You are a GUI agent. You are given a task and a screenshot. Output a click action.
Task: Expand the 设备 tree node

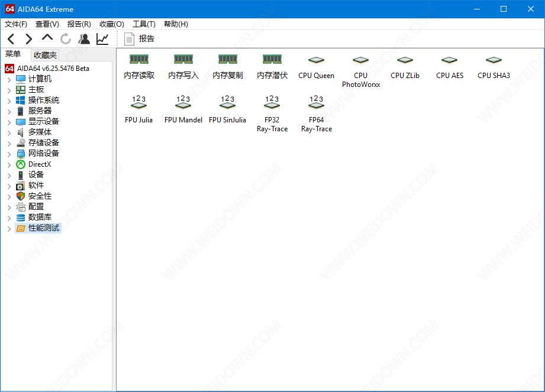point(9,176)
